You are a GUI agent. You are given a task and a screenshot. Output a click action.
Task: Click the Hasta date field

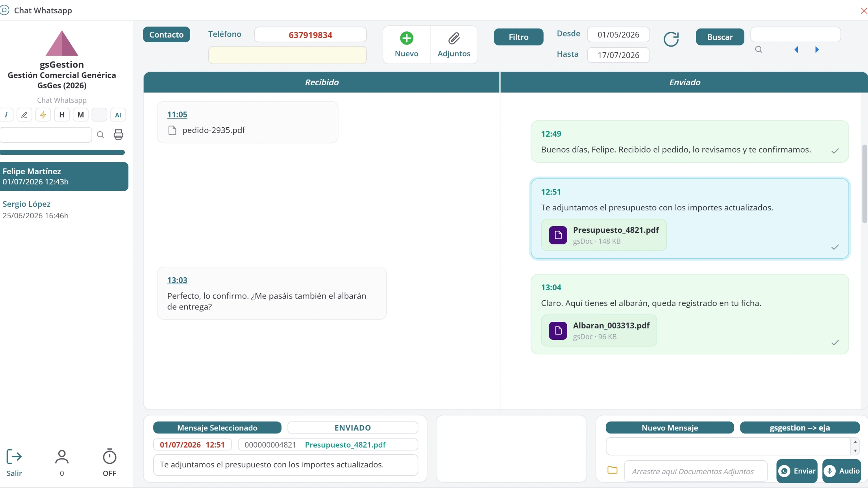tap(618, 55)
